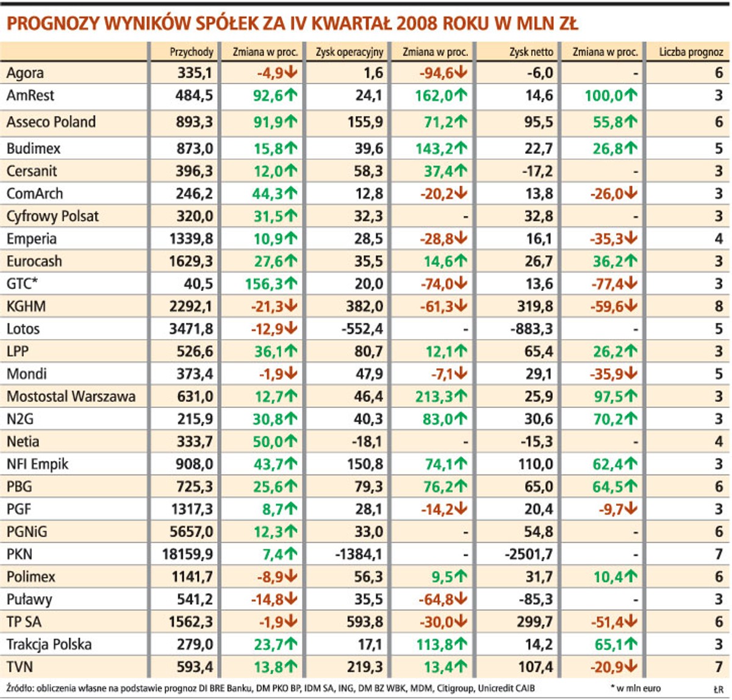Click the Trakcja Polska row label
The height and width of the screenshot is (700, 732).
49,645
